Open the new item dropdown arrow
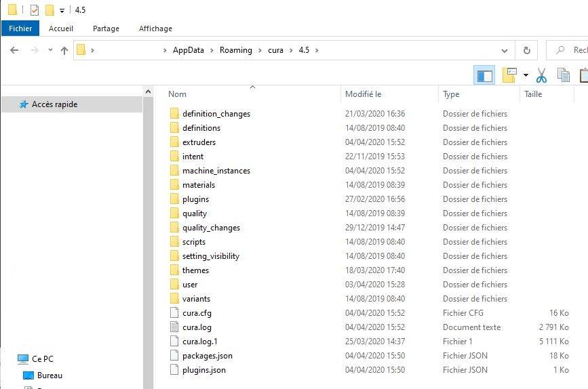588x389 pixels. click(x=526, y=75)
